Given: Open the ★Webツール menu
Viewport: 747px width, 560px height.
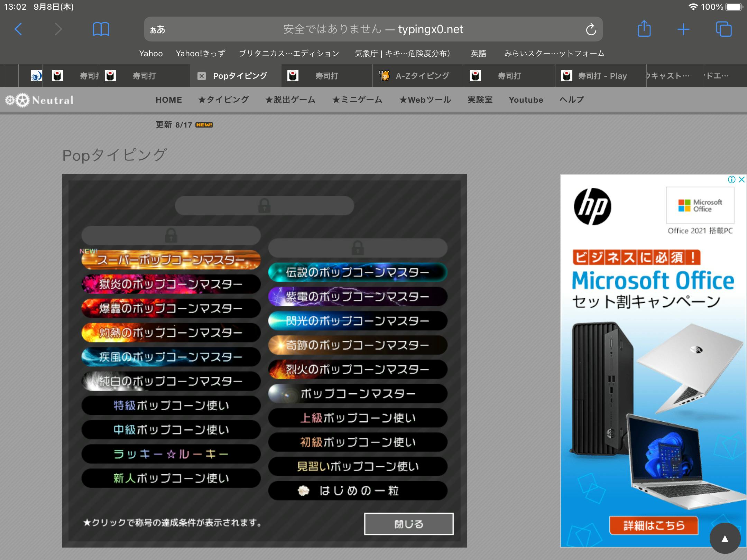Looking at the screenshot, I should (x=425, y=100).
